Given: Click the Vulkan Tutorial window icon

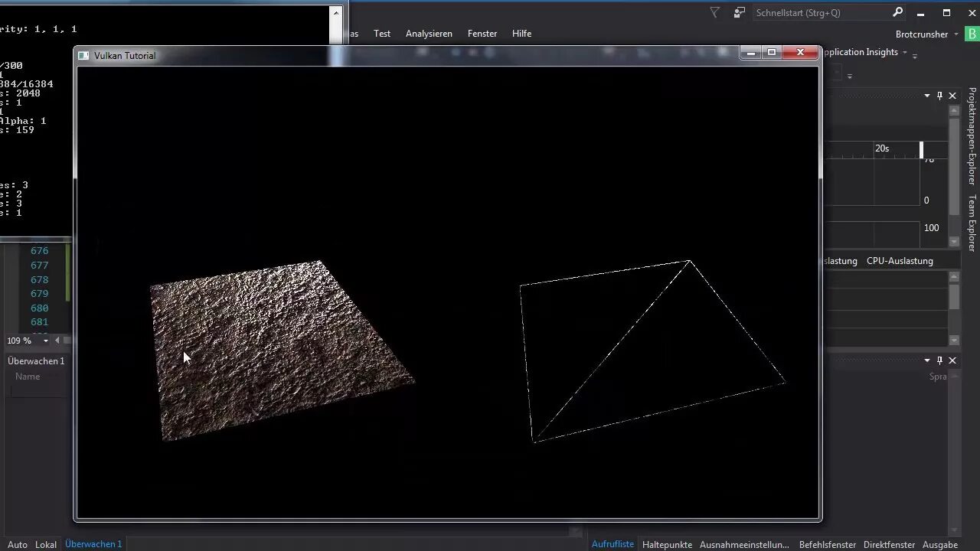Looking at the screenshot, I should click(84, 55).
